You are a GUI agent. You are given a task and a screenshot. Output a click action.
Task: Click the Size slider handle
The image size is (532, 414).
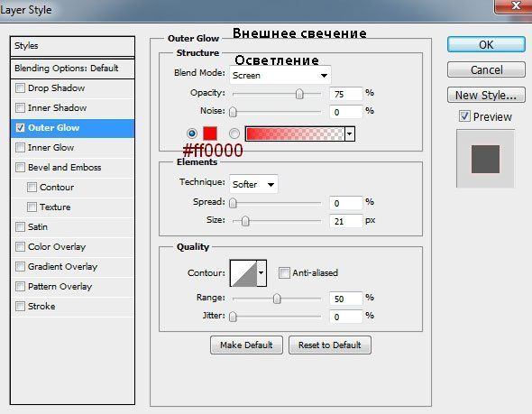click(245, 222)
